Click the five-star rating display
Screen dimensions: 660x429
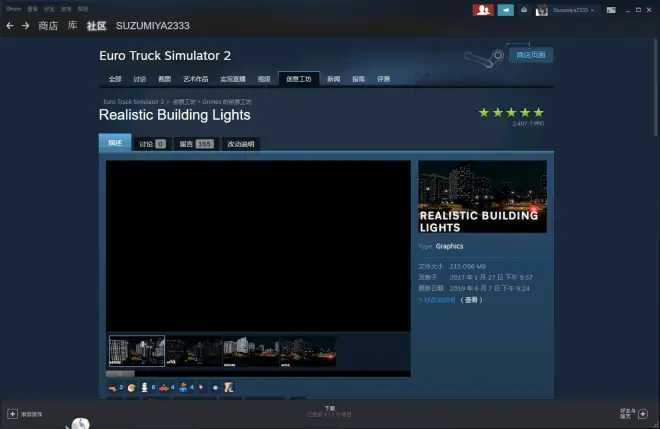click(511, 113)
